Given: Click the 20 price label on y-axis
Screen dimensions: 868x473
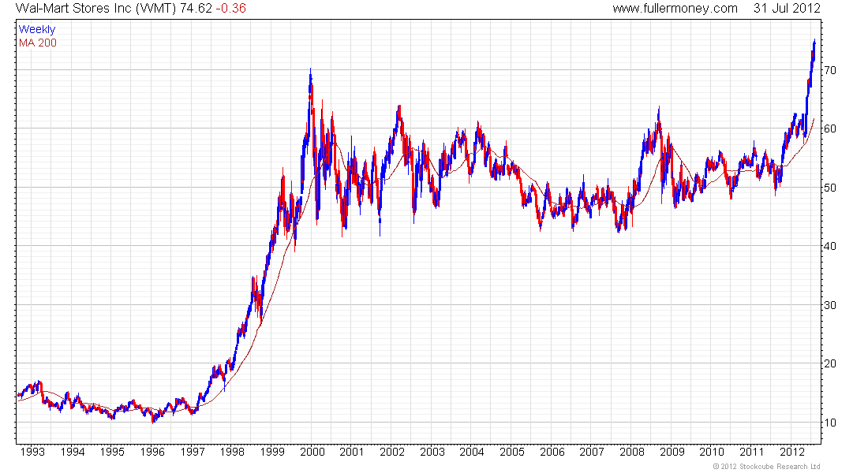Looking at the screenshot, I should point(830,364).
